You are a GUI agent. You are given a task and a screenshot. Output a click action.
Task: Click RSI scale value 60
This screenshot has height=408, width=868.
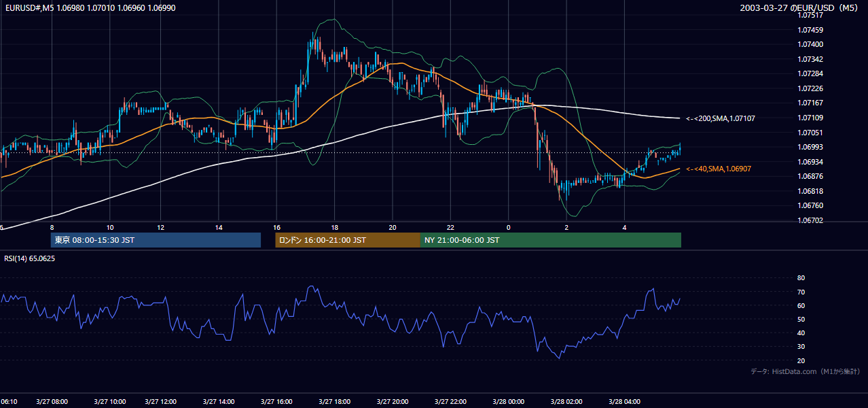tap(801, 305)
